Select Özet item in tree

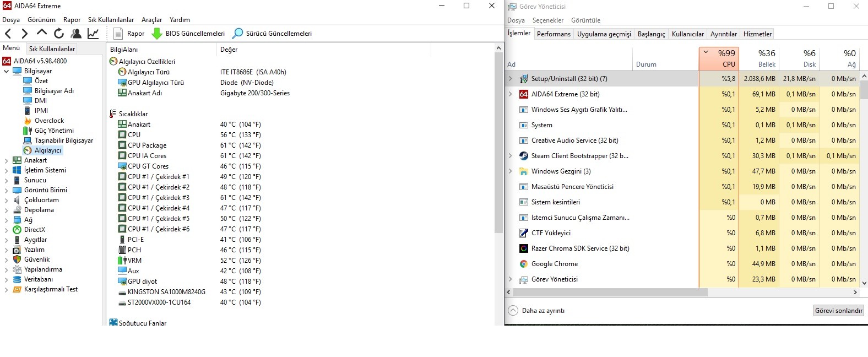(36, 81)
